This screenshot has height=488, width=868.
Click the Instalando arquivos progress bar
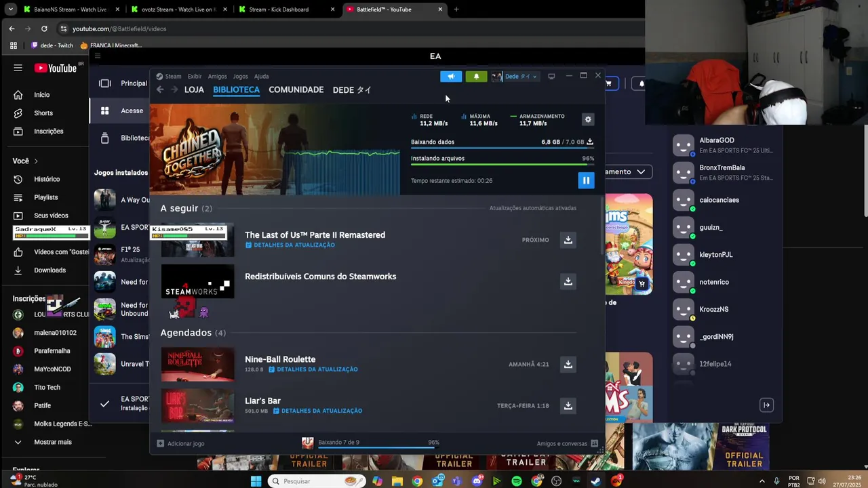point(502,164)
